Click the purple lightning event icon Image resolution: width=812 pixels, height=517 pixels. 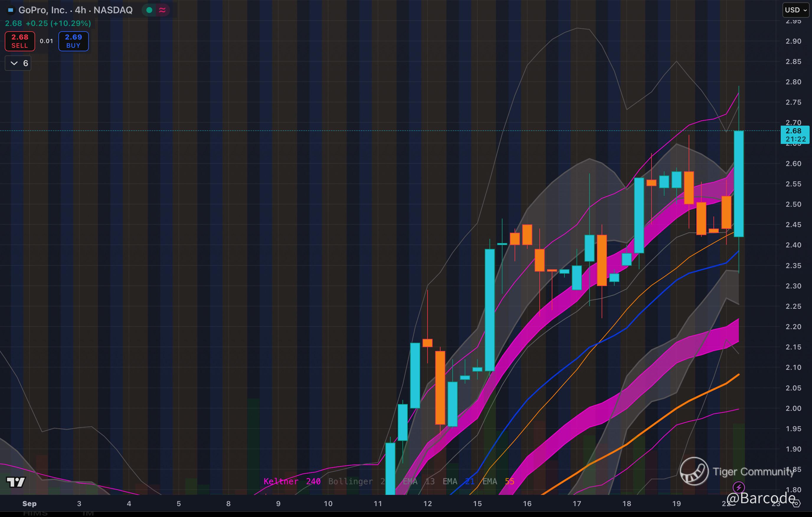[x=739, y=487]
